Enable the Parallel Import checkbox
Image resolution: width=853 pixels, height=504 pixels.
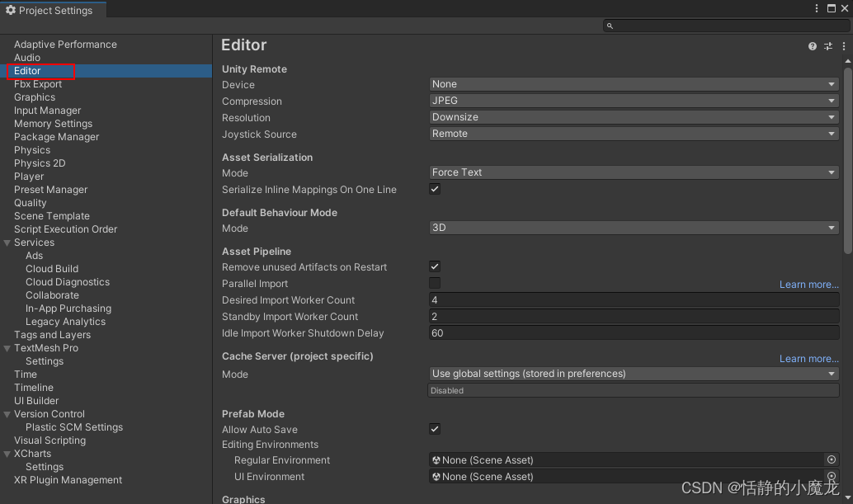click(x=435, y=283)
